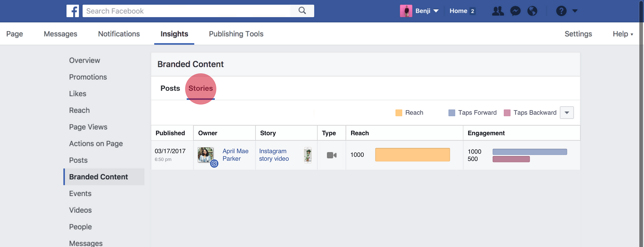
Task: Click the blue Taps Forward legend swatch
Action: point(452,113)
